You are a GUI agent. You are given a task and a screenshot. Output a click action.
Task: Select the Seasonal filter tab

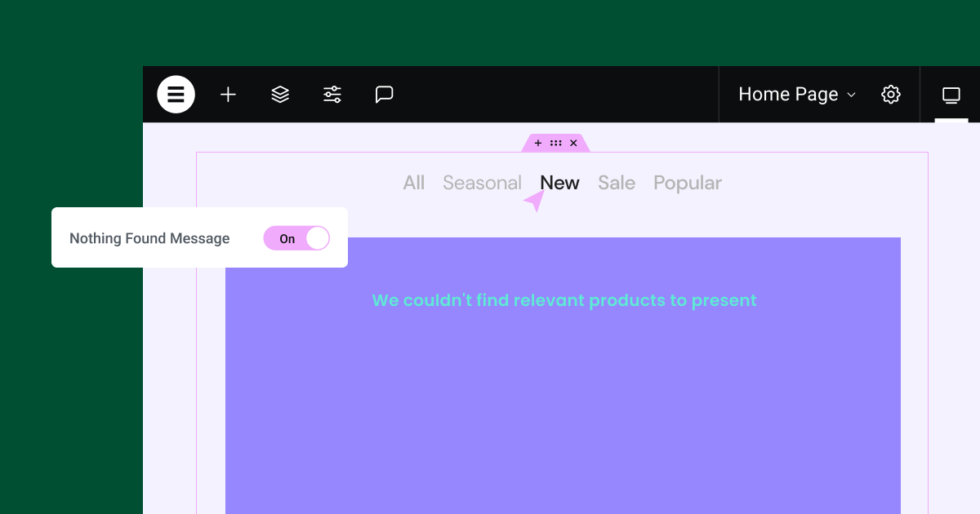tap(482, 183)
